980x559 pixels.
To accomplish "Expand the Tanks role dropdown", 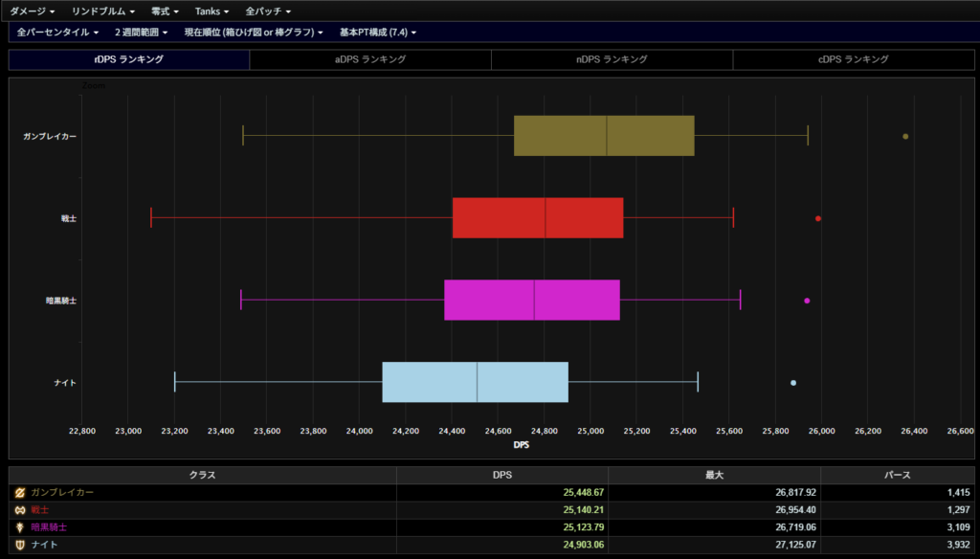I will click(x=212, y=11).
